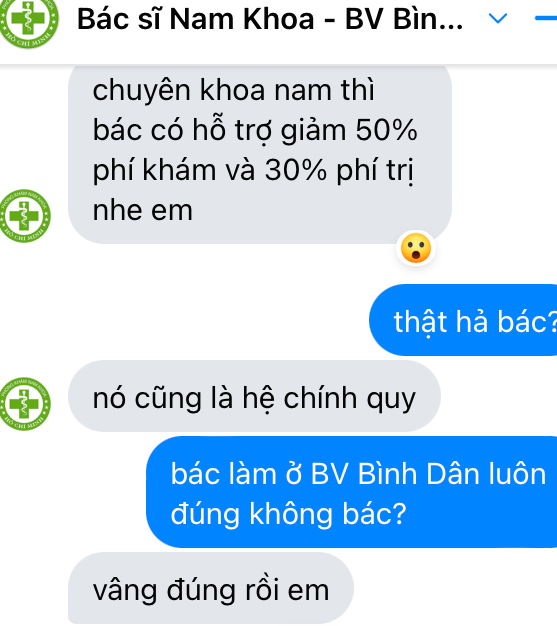This screenshot has height=626, width=557.
Task: Open sender avatar beside 'nó cũng là hệ chính quy'
Action: click(25, 404)
